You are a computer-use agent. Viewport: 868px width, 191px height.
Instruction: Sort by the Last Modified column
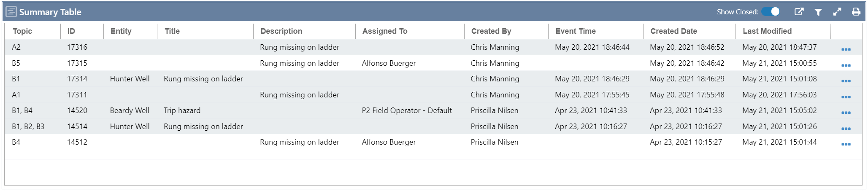tap(767, 31)
